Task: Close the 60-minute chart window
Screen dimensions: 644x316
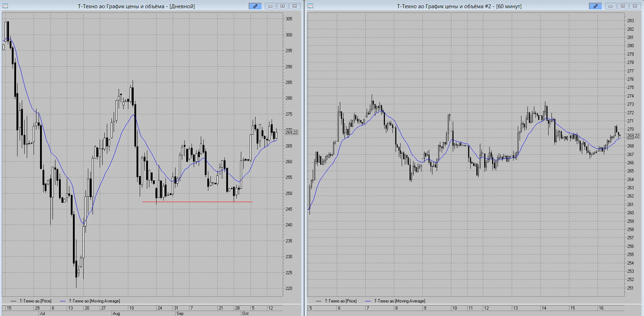Action: [x=635, y=6]
